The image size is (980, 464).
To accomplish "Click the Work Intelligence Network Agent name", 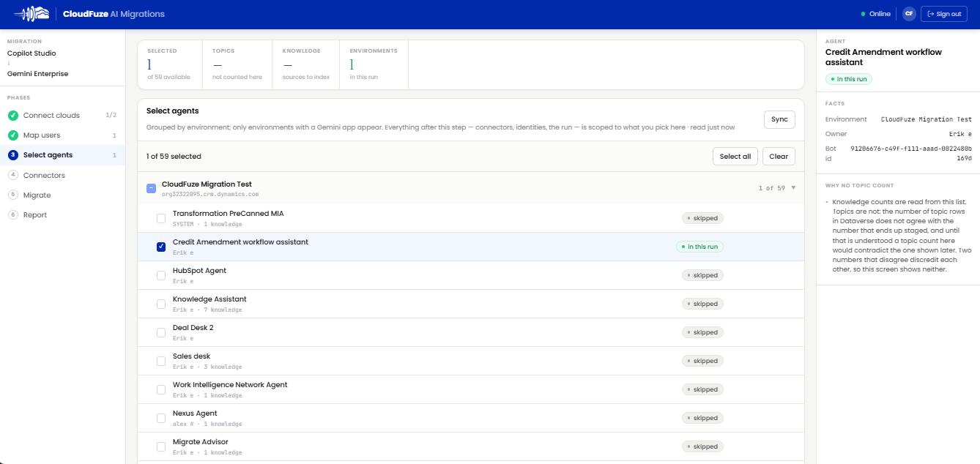I will tap(230, 385).
